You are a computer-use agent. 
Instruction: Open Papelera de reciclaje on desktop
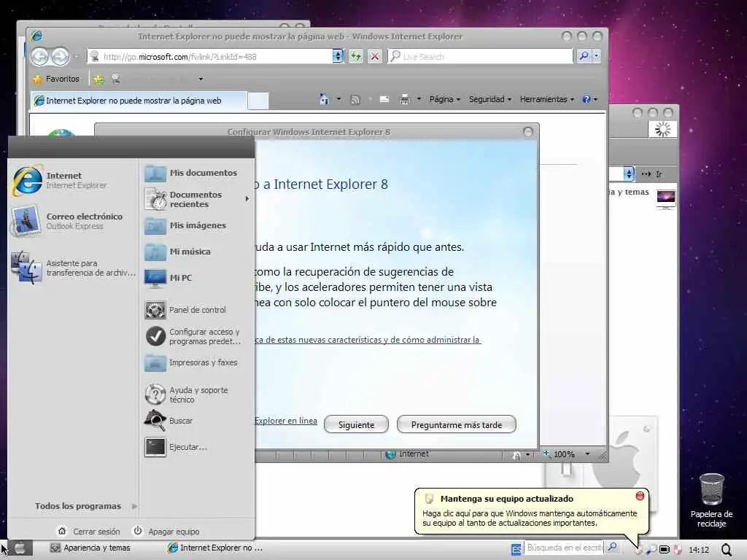(711, 499)
